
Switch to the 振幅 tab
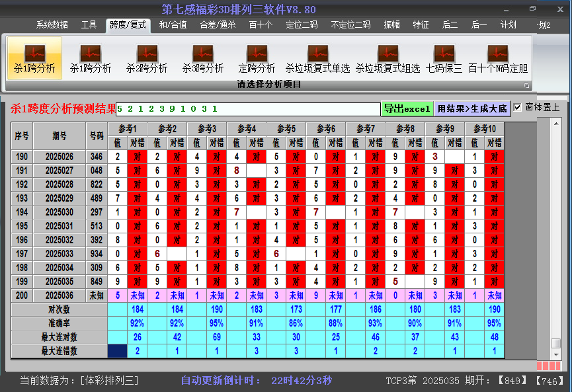point(391,25)
